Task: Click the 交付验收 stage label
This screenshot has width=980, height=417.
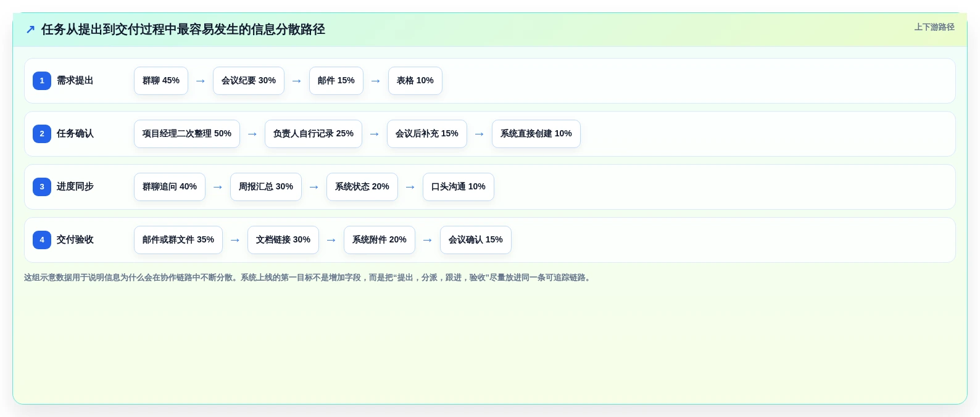Action: [75, 240]
